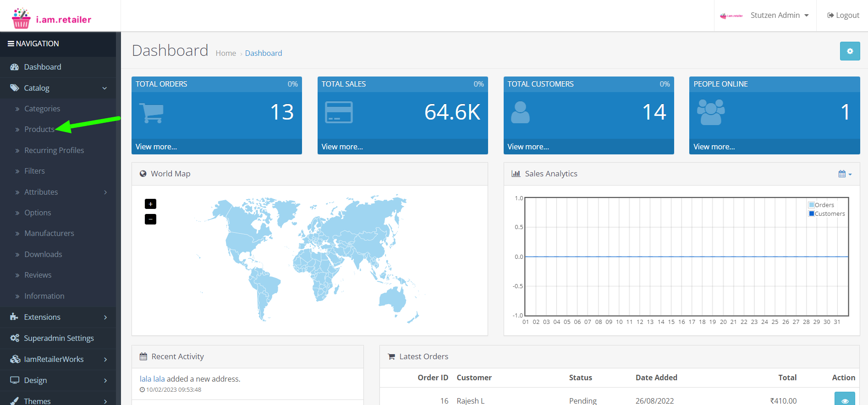
Task: Open Reviews in the sidebar
Action: 38,275
